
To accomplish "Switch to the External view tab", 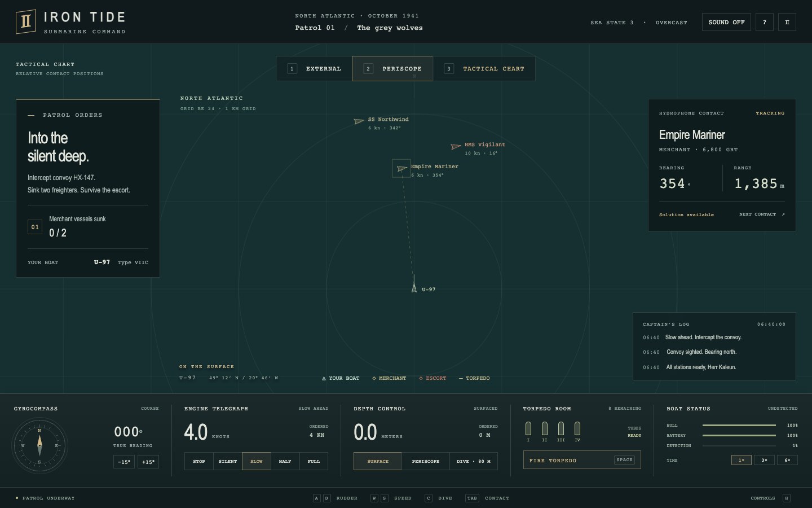I will click(314, 69).
